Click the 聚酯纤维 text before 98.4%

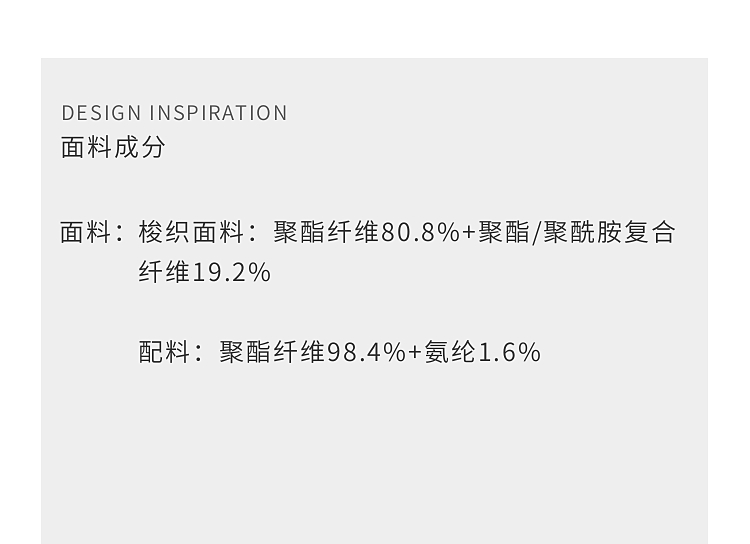(x=272, y=352)
